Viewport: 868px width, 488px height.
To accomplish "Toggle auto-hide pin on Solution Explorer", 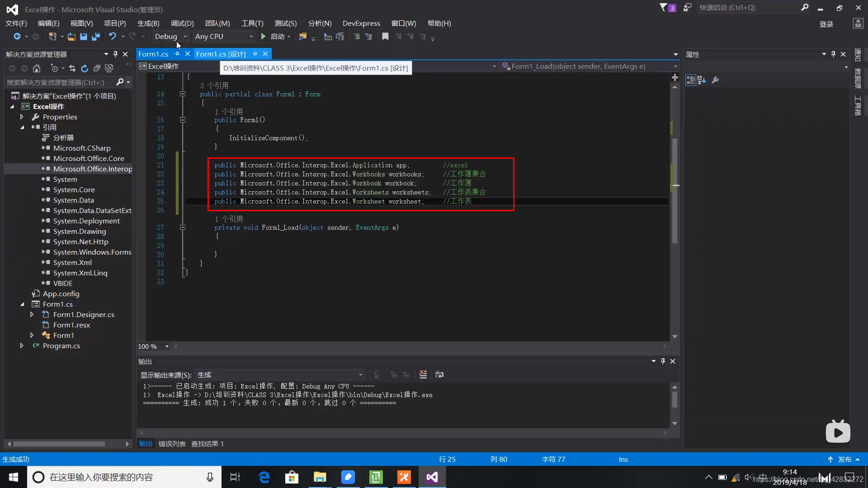I will click(115, 54).
